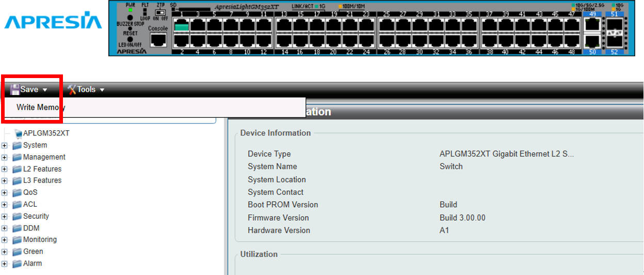Click the Monitoring folder icon
This screenshot has height=275, width=644.
coord(17,240)
